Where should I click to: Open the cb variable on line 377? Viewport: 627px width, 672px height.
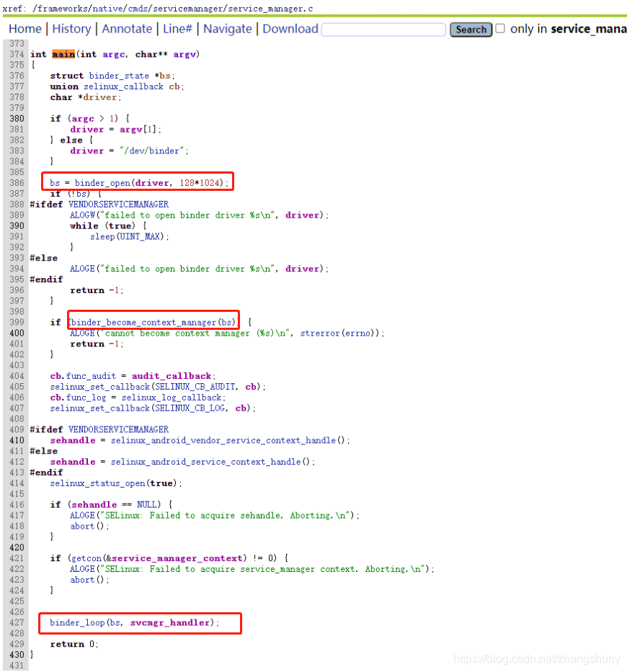[x=174, y=86]
